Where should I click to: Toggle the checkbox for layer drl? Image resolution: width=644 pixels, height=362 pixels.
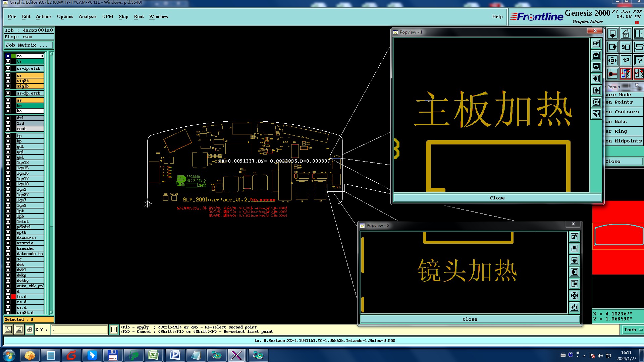click(8, 118)
